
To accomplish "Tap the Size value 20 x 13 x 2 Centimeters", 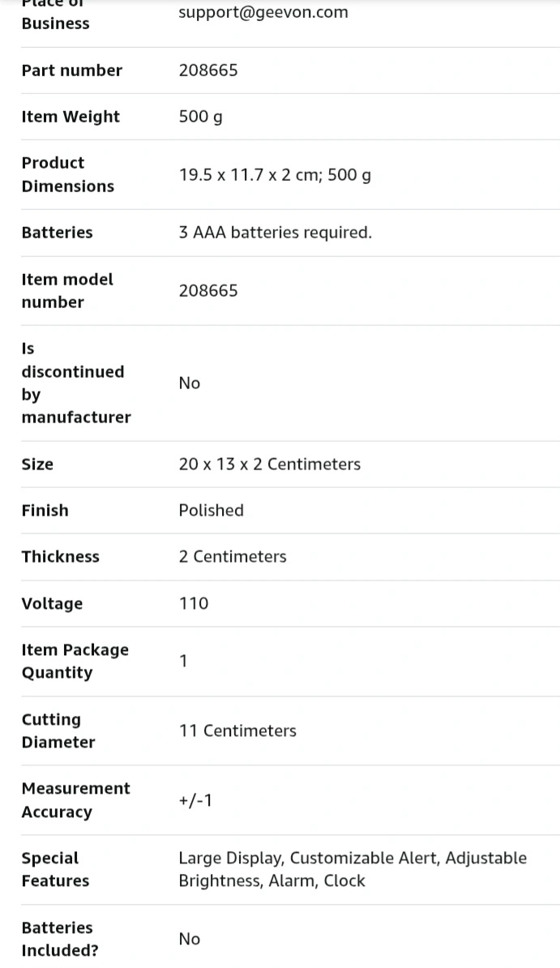I will pyautogui.click(x=270, y=465).
